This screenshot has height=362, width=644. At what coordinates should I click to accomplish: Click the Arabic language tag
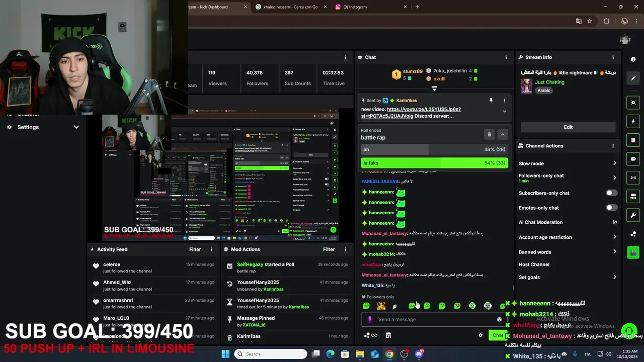pyautogui.click(x=544, y=90)
